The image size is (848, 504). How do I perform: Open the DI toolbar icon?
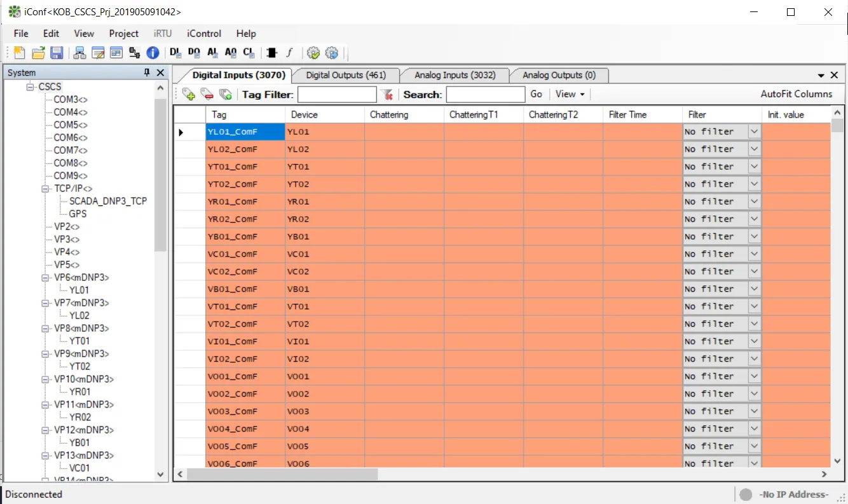point(175,53)
